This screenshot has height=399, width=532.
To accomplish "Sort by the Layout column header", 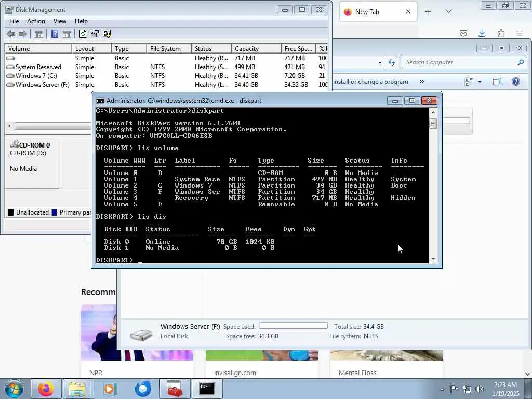I will point(91,48).
